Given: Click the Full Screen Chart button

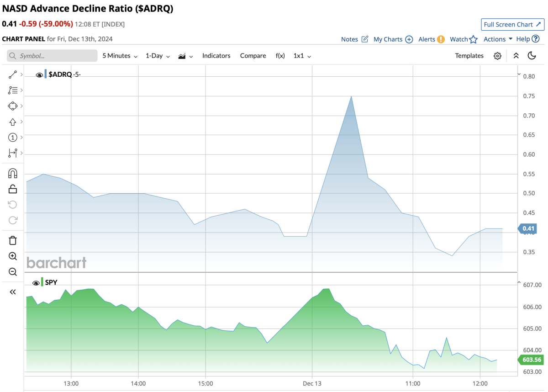Looking at the screenshot, I should click(512, 25).
